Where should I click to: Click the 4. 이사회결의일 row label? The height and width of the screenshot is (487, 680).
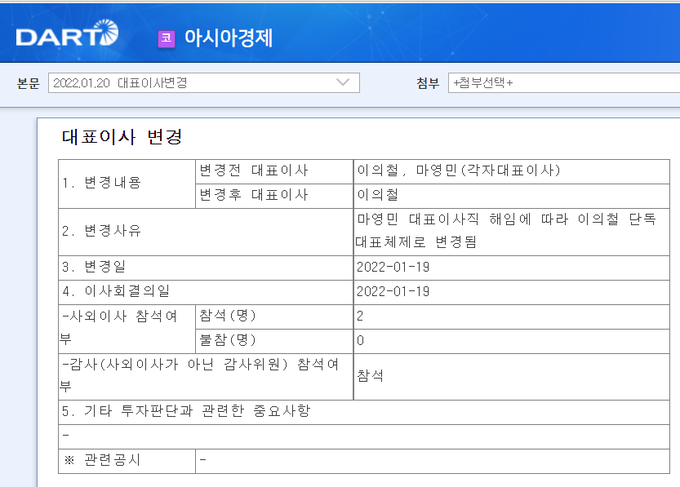115,291
